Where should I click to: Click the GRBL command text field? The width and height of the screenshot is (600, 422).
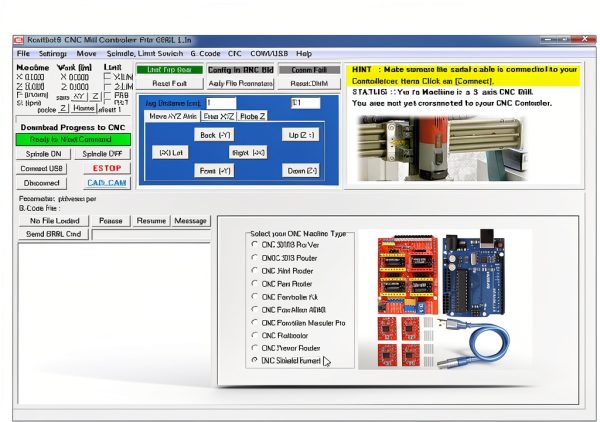coord(152,235)
